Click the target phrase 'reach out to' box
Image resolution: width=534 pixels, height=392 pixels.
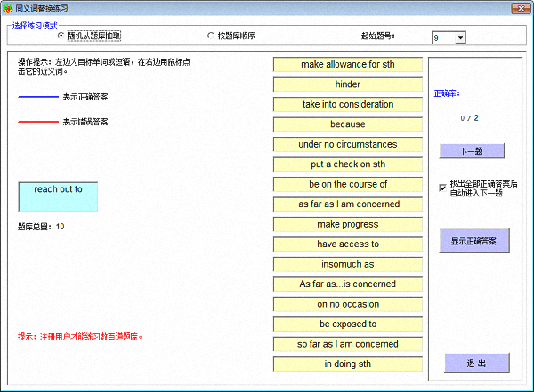tap(58, 196)
